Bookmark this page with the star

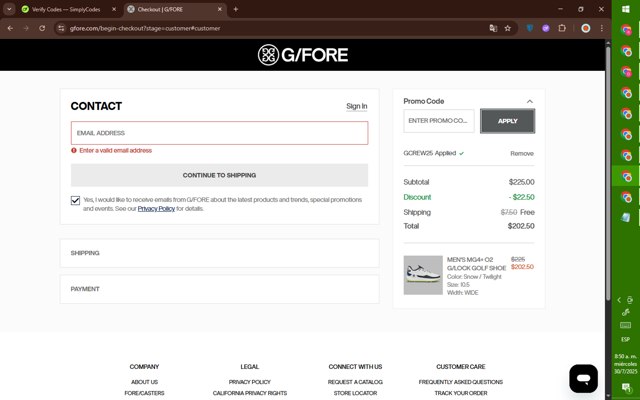click(507, 28)
